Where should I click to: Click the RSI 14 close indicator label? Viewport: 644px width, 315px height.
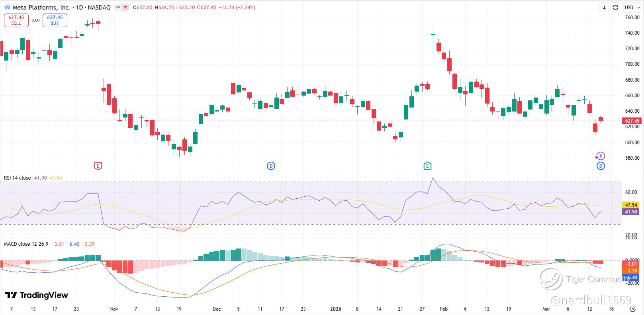coord(18,178)
